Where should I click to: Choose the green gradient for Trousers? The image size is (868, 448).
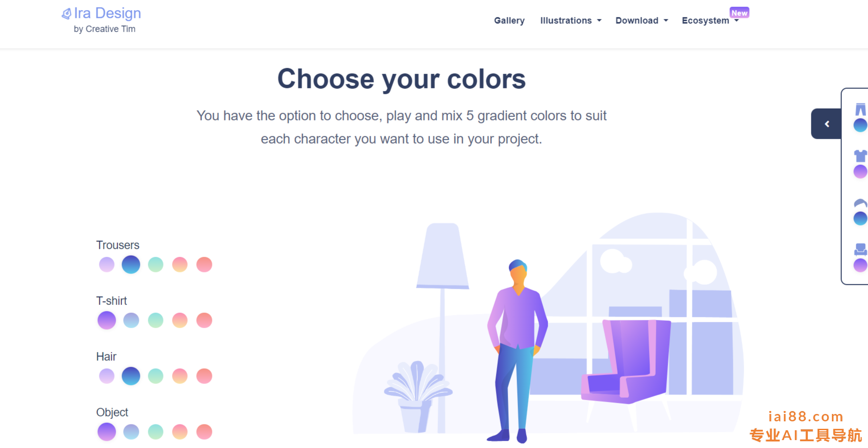tap(156, 264)
